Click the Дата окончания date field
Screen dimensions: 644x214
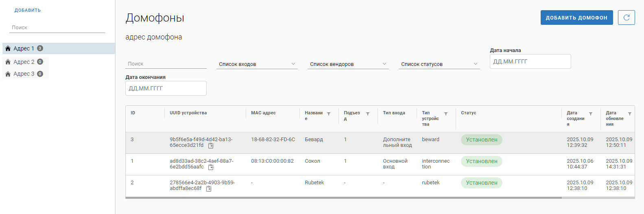click(x=166, y=88)
